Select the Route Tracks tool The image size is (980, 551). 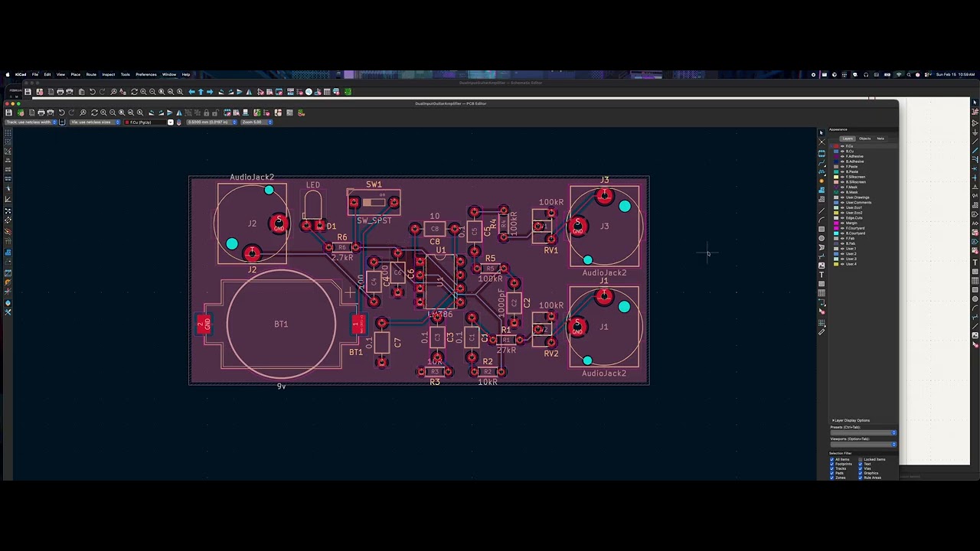tap(822, 163)
